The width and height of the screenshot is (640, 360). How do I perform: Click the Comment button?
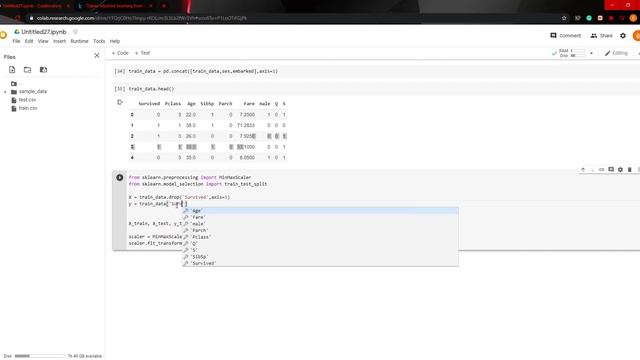click(565, 36)
